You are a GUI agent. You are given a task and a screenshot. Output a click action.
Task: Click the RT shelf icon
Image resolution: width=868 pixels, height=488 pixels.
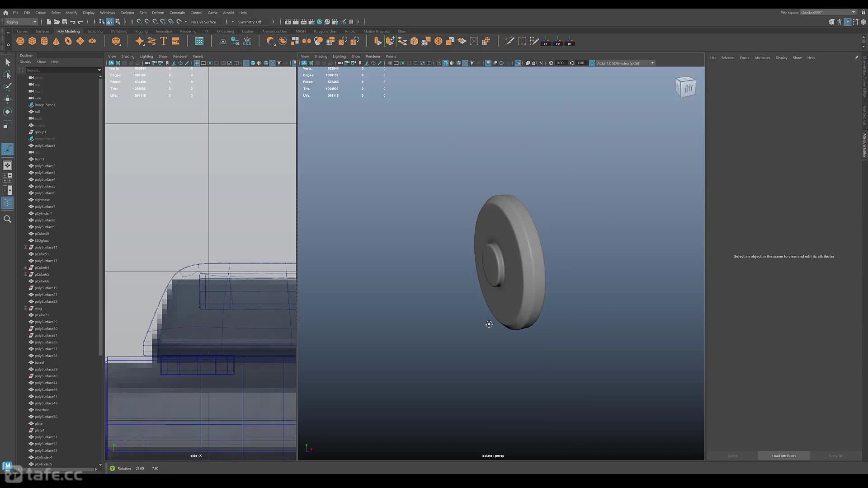point(570,41)
